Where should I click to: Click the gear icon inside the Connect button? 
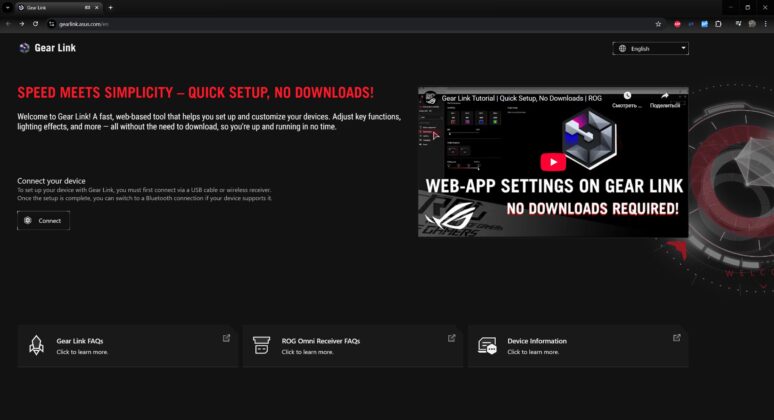click(28, 221)
